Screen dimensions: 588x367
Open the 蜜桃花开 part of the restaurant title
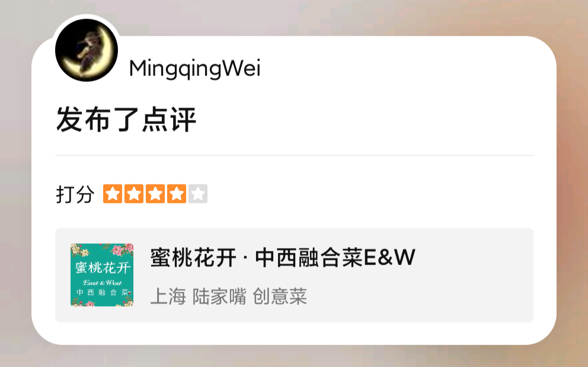coord(193,258)
